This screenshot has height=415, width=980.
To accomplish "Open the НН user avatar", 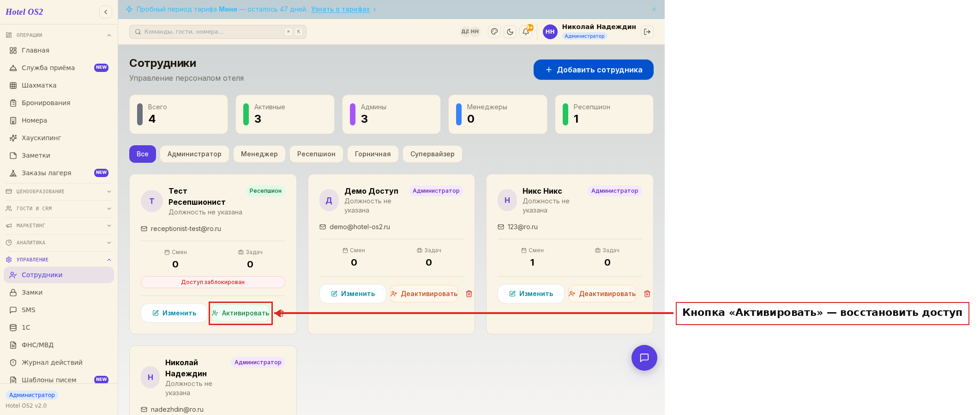I will tap(550, 32).
